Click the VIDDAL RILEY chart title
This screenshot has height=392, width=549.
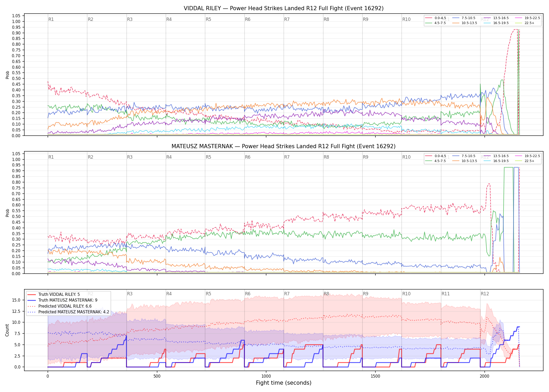284,8
